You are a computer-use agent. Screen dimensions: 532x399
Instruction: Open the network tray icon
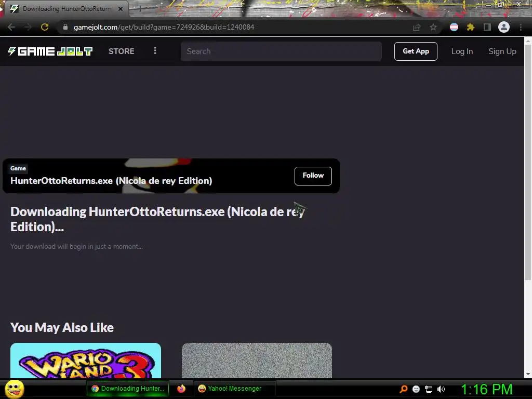tap(429, 389)
